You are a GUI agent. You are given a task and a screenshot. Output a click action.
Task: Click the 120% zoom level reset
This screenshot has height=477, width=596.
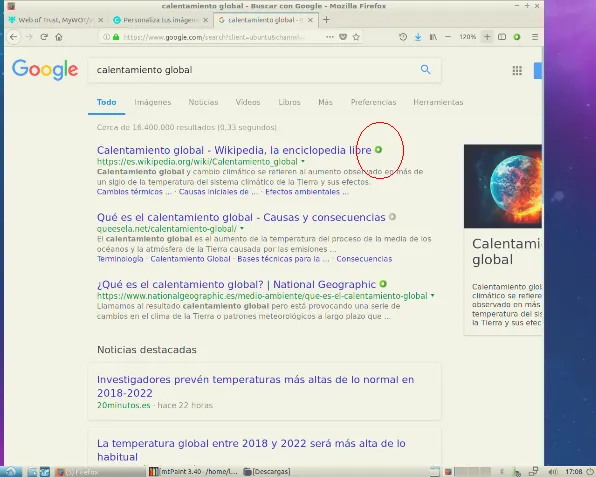coord(468,37)
